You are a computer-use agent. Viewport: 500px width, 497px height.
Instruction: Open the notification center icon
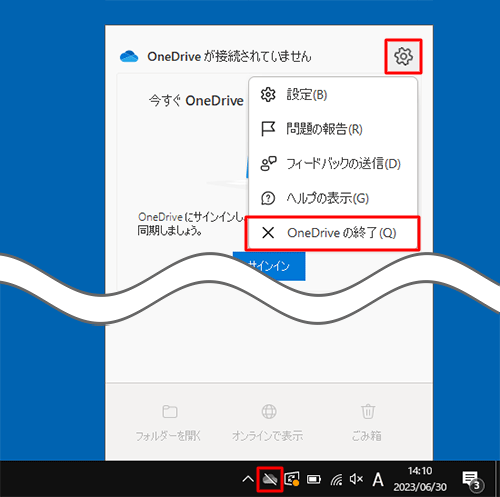[x=472, y=480]
